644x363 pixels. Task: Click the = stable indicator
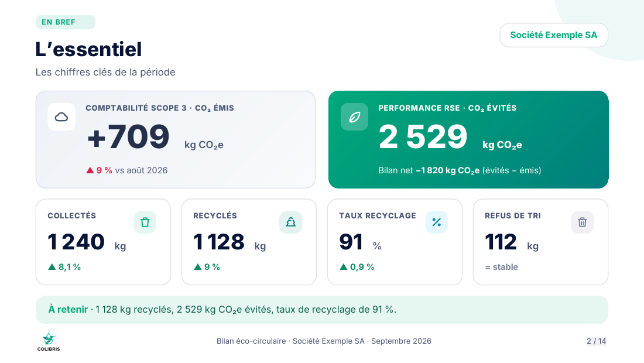[x=502, y=267]
